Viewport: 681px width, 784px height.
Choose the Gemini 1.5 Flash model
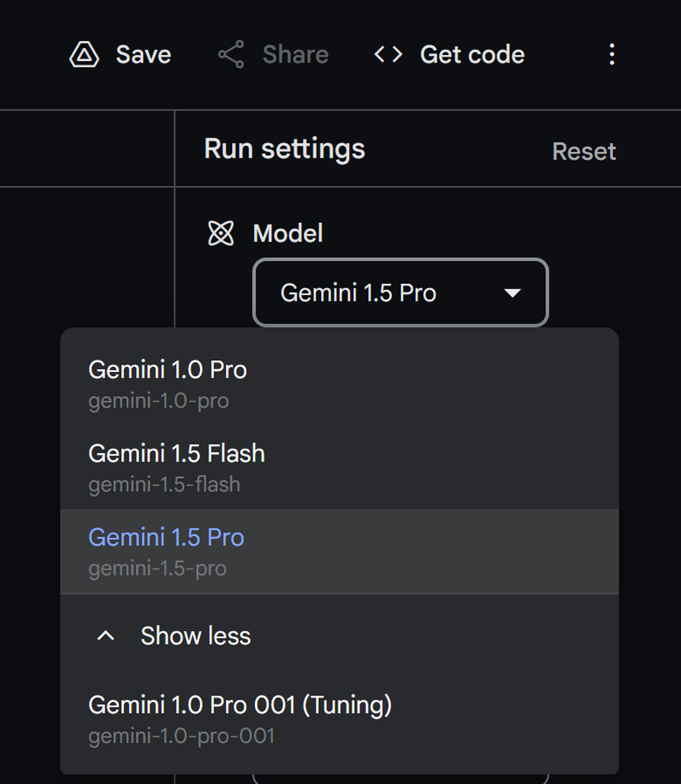[177, 454]
